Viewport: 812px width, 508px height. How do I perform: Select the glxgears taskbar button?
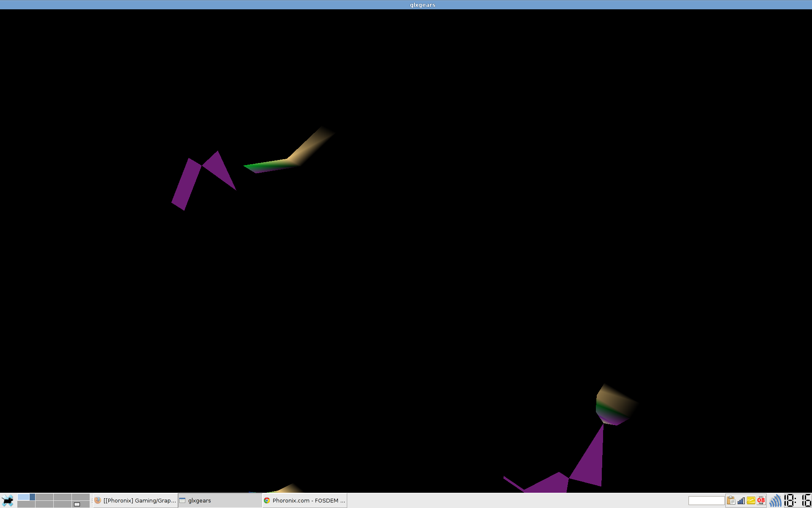pos(220,500)
